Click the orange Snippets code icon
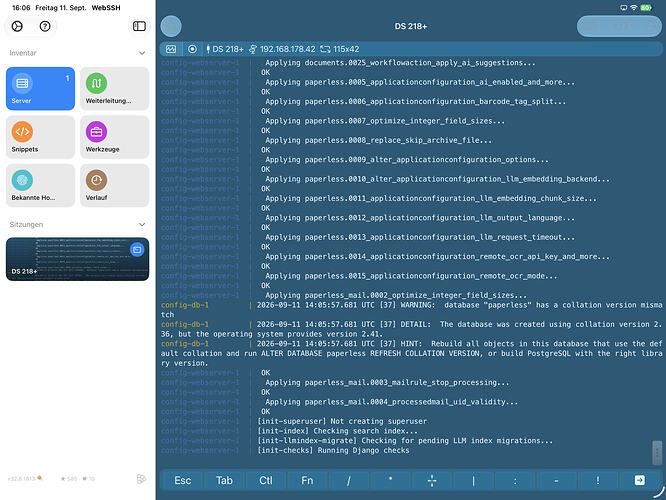666x500 pixels. [x=22, y=132]
